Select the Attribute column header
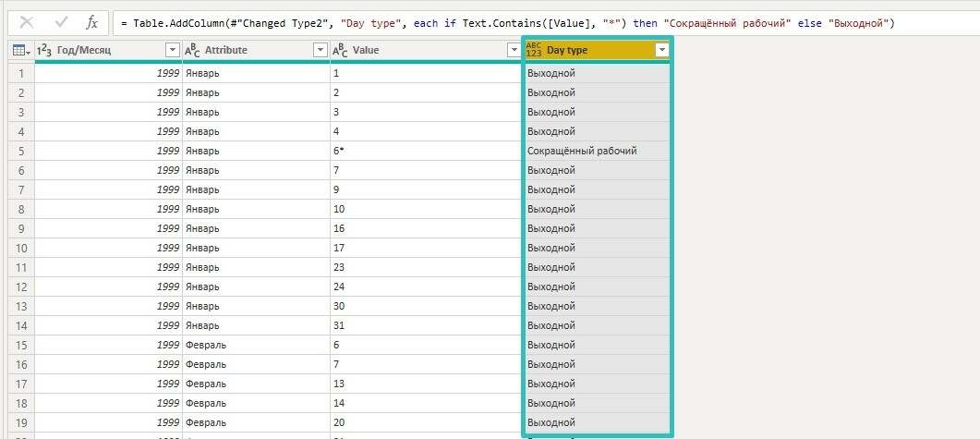 click(x=256, y=51)
